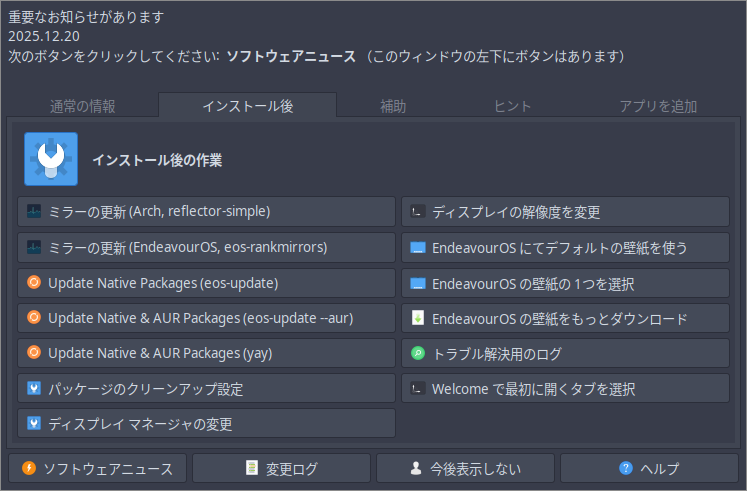Run ミラーの更新 (EndeavourOS, eos-rankmirrors)
The width and height of the screenshot is (747, 491).
[x=206, y=248]
